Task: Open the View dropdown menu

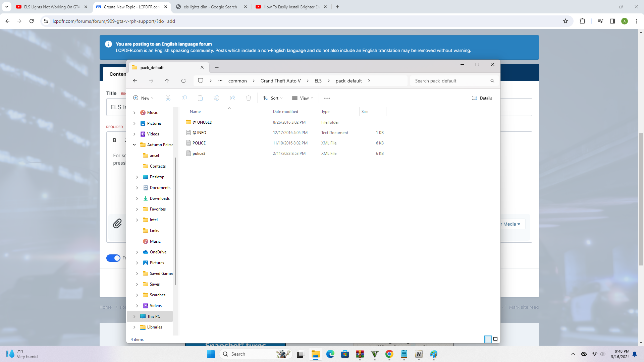Action: point(303,98)
